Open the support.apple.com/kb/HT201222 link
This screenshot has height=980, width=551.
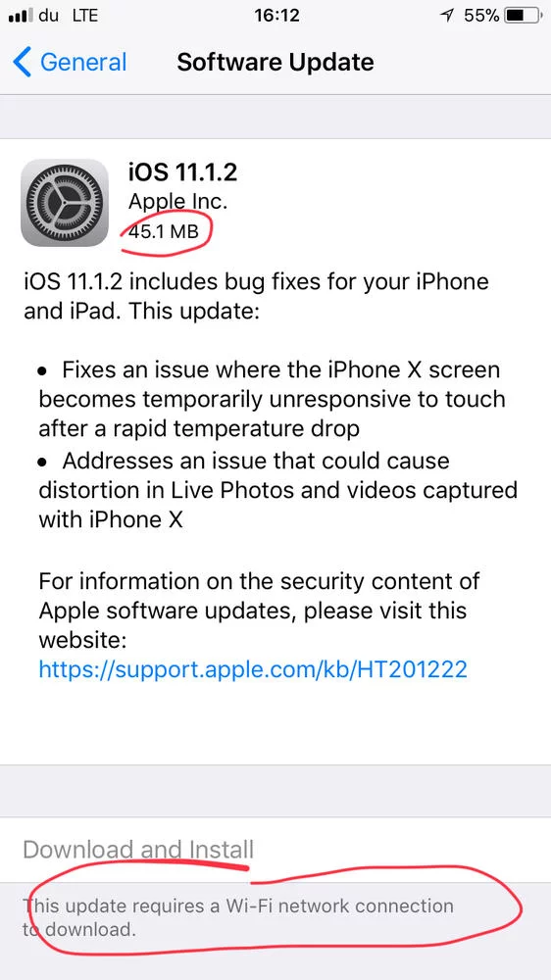[253, 669]
